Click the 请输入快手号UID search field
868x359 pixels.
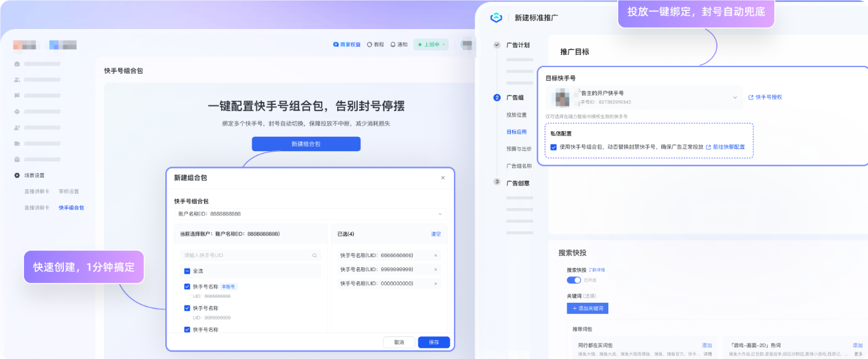click(250, 256)
